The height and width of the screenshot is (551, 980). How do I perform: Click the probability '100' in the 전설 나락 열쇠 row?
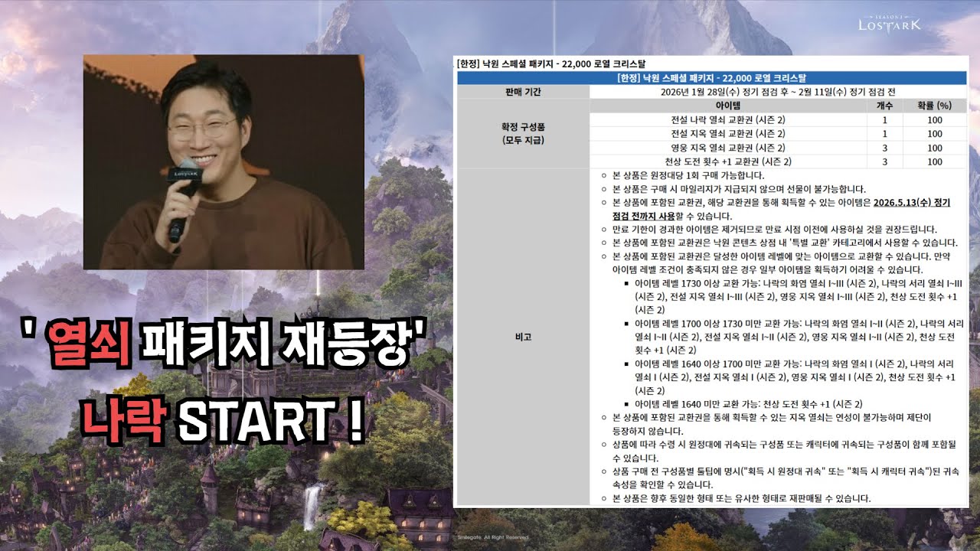(x=935, y=120)
